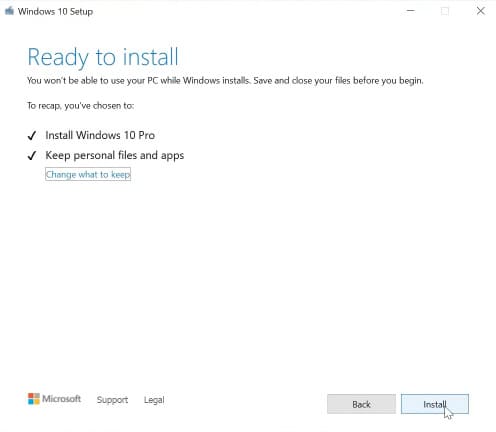This screenshot has width=496, height=432.
Task: Close the Windows 10 Setup window
Action: coord(481,11)
